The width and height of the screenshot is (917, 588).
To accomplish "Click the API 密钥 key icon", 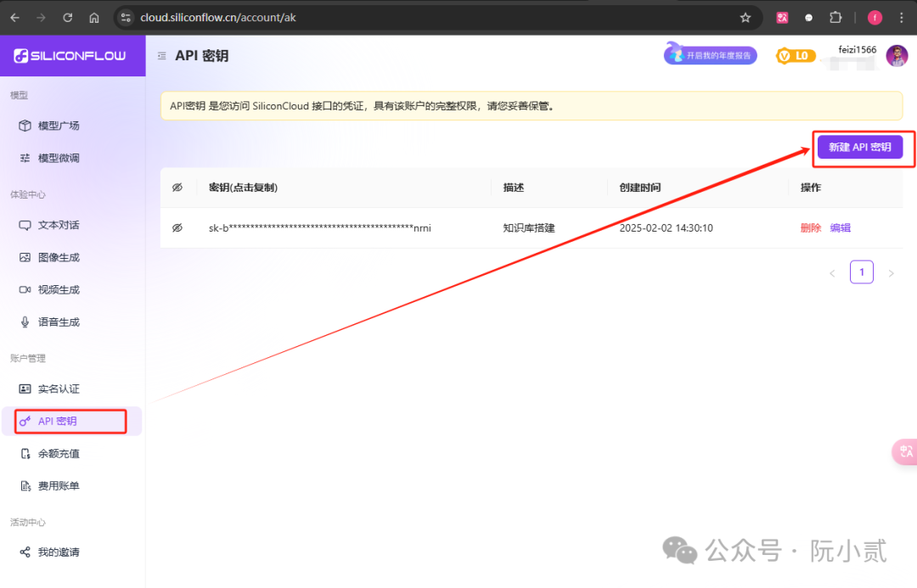I will click(25, 421).
